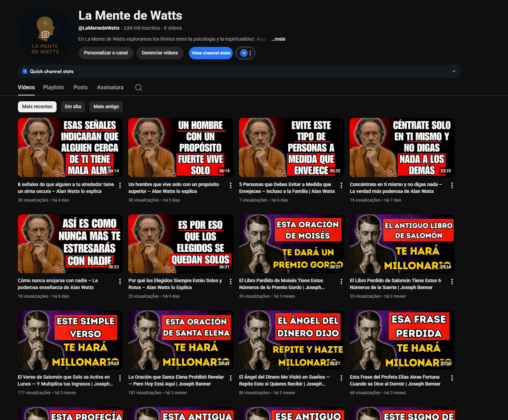Open 'Concéntrate en ti mismo' video title

click(396, 188)
